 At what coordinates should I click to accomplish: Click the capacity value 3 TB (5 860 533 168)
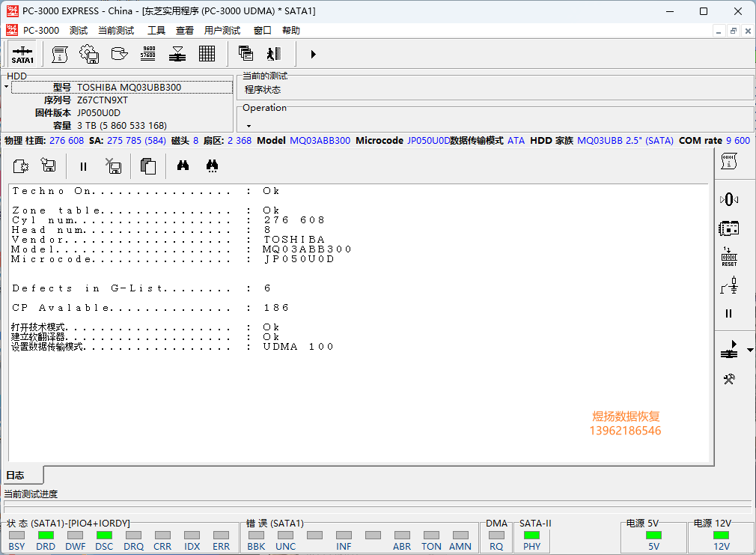point(122,126)
